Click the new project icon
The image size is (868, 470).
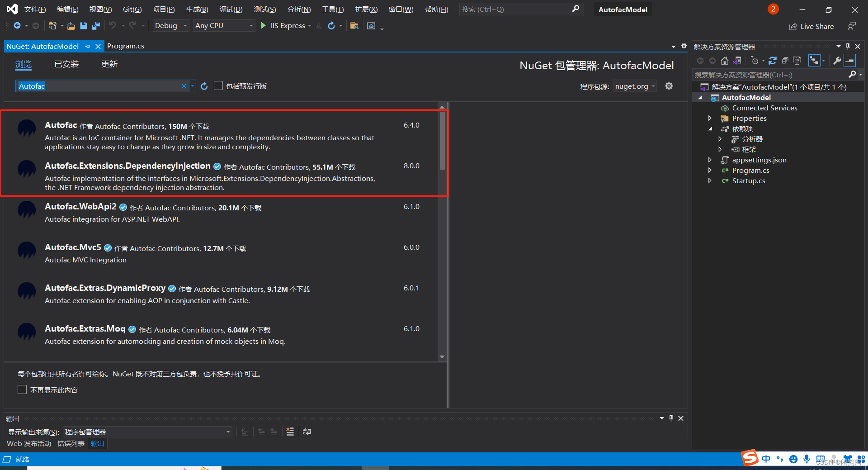[x=52, y=26]
